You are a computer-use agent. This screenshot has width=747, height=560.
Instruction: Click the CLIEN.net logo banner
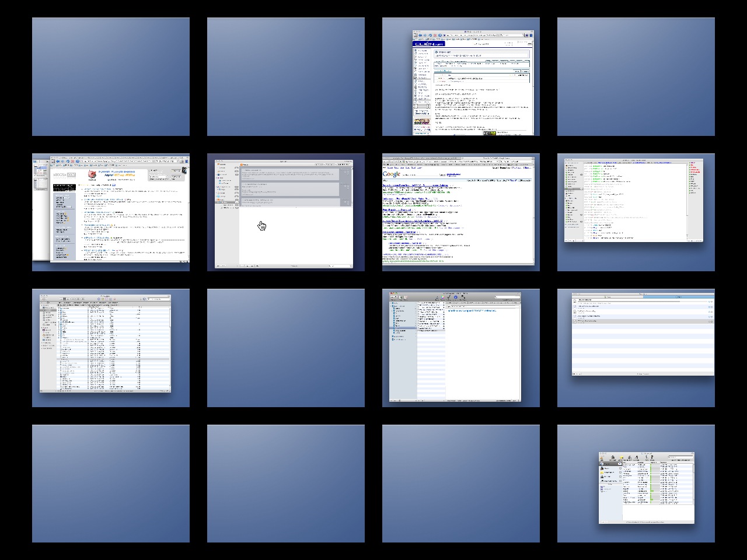click(x=429, y=44)
